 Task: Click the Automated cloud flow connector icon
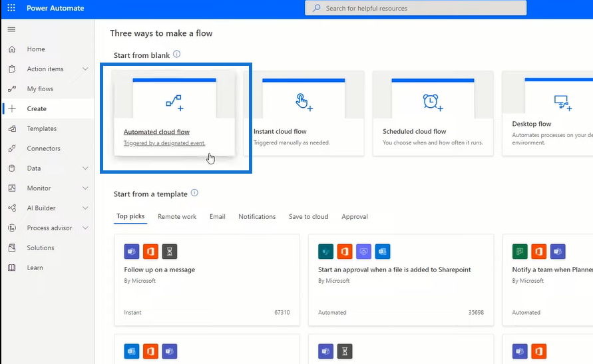175,103
